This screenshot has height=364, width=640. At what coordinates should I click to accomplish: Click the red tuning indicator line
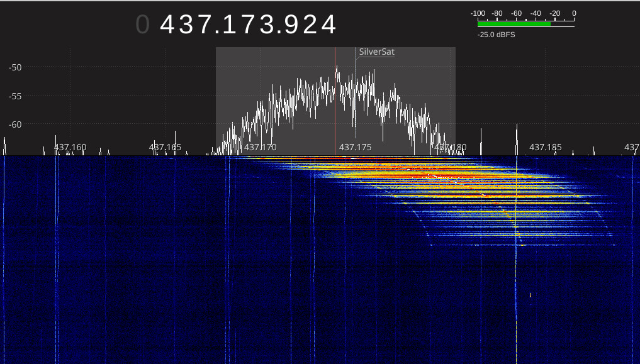click(x=335, y=101)
